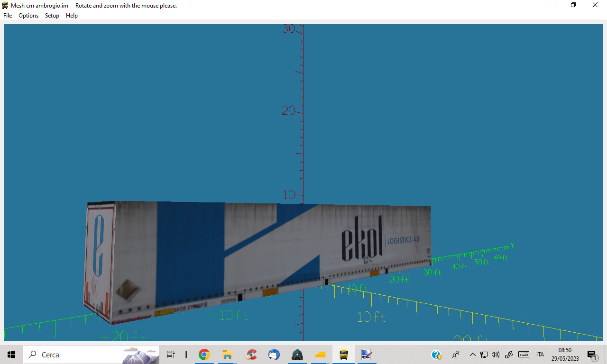Restore down the Mesh viewer window

click(x=573, y=5)
